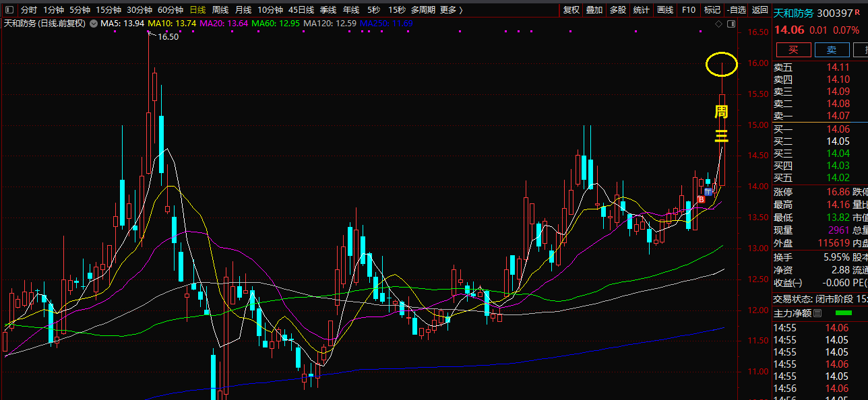This screenshot has width=868, height=400.
Task: Open the 复权 adjustment menu
Action: 571,10
